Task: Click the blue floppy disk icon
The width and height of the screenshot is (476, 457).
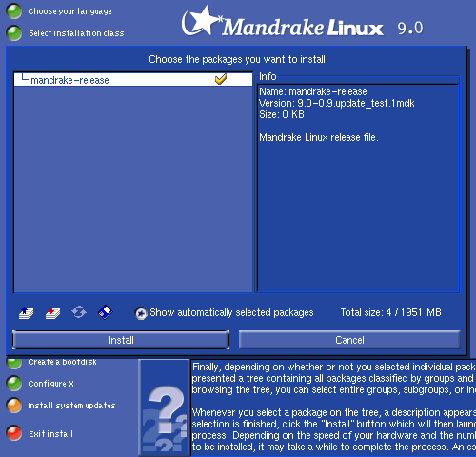Action: pos(106,312)
